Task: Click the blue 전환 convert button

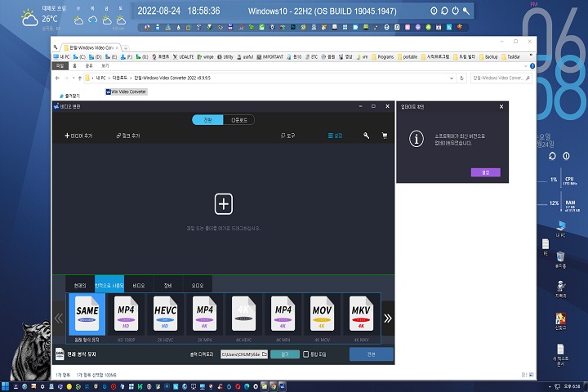Action: [371, 354]
